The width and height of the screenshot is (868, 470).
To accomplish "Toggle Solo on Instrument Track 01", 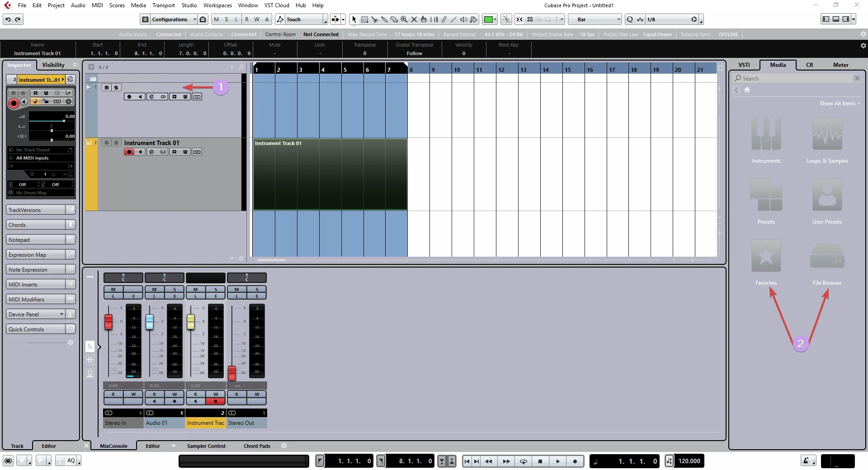I will tap(116, 143).
